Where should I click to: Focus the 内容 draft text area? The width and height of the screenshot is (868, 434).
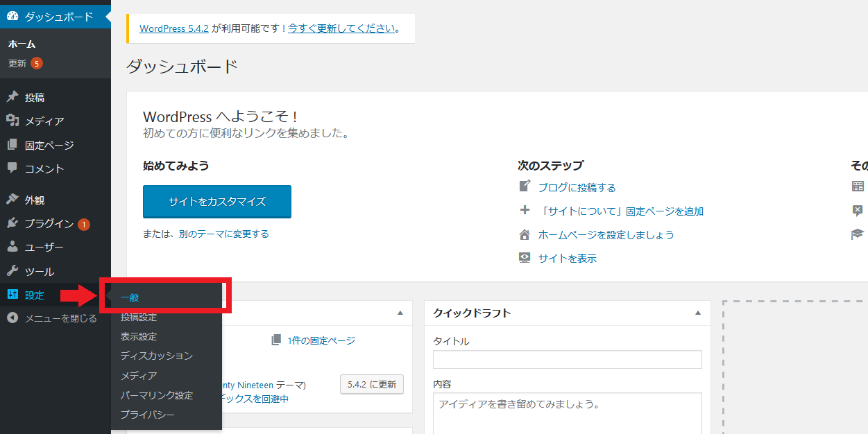pyautogui.click(x=567, y=413)
